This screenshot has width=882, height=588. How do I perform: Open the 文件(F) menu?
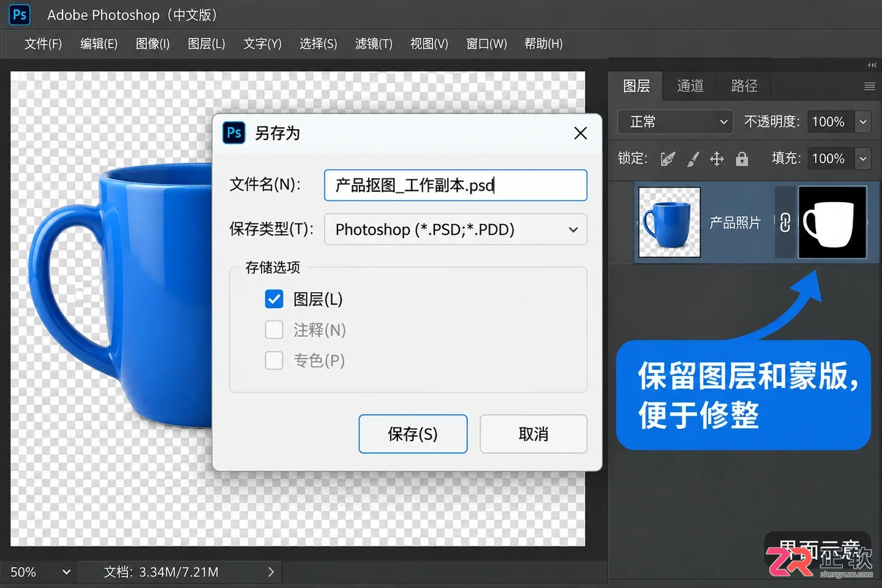(x=43, y=43)
